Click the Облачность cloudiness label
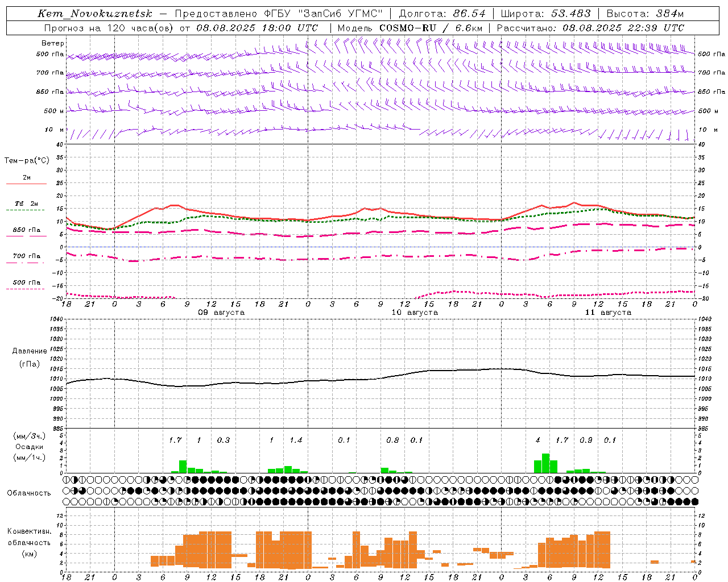 pos(28,493)
